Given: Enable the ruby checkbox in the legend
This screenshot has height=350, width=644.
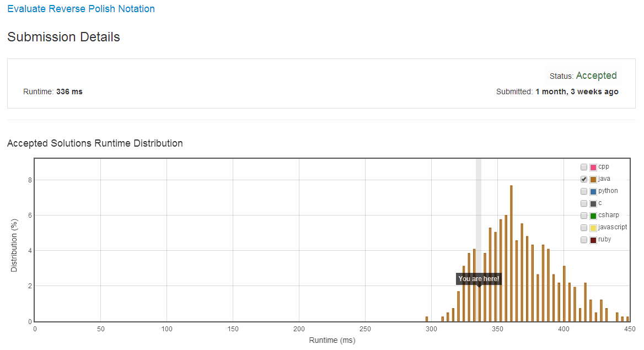Looking at the screenshot, I should tap(583, 240).
